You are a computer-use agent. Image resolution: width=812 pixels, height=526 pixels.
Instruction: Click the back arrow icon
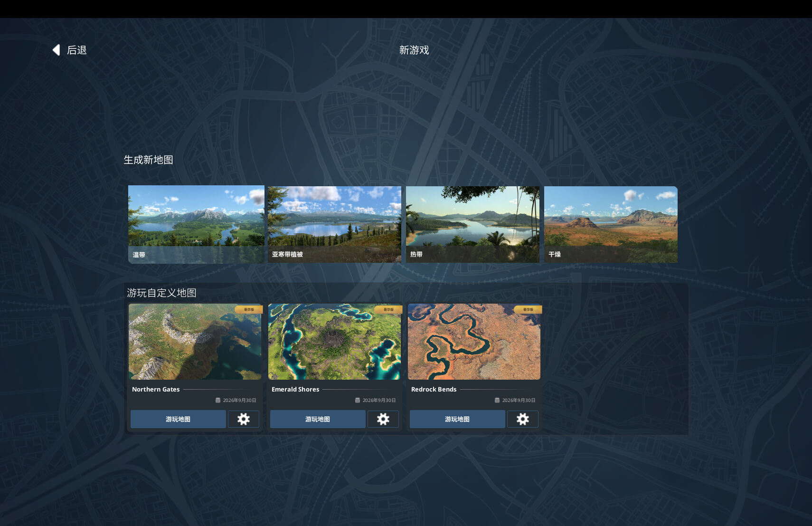56,50
